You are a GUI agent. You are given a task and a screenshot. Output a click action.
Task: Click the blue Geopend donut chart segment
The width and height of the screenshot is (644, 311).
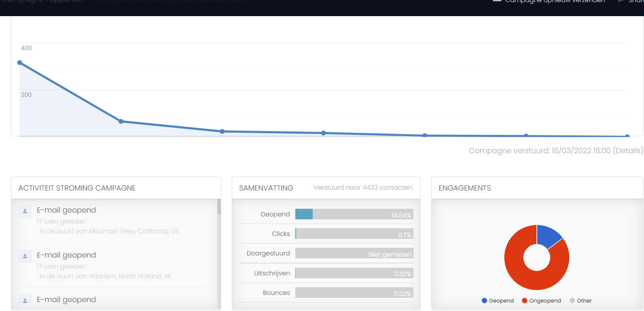coord(548,238)
